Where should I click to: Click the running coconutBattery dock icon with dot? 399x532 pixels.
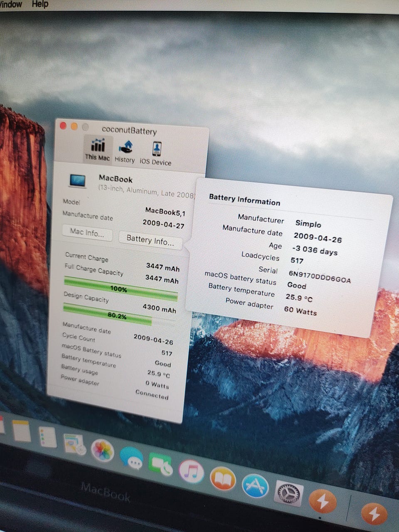click(322, 501)
